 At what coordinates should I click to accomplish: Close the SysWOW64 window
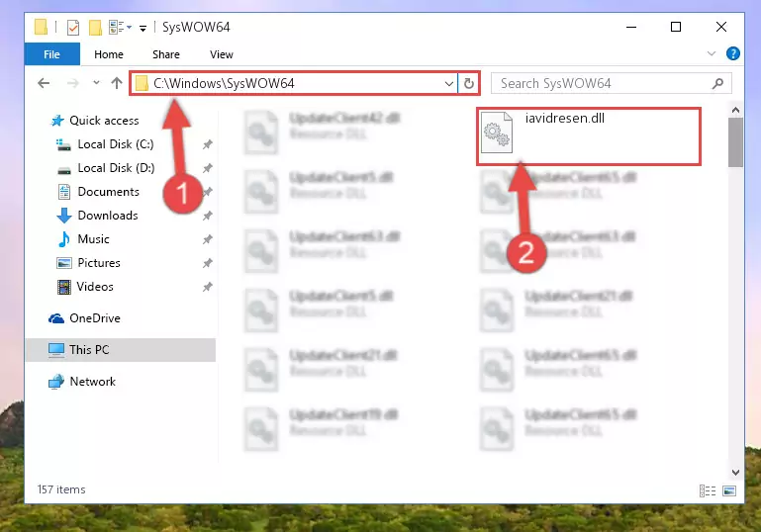point(721,27)
